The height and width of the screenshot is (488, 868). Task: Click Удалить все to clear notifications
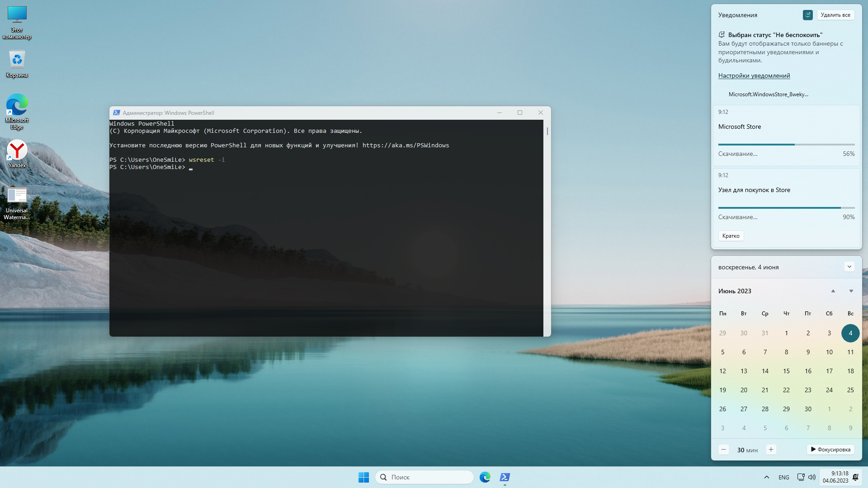(x=835, y=15)
